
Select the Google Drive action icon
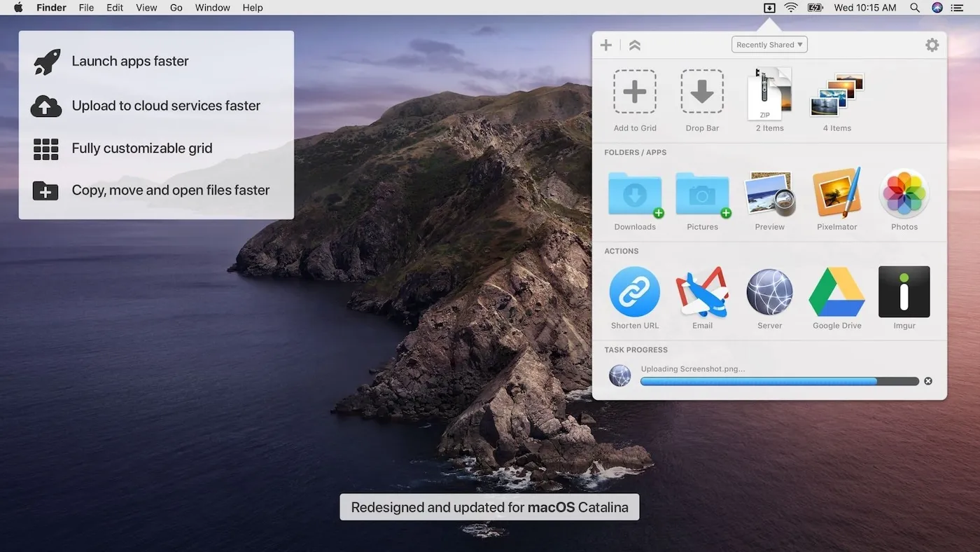coord(836,292)
